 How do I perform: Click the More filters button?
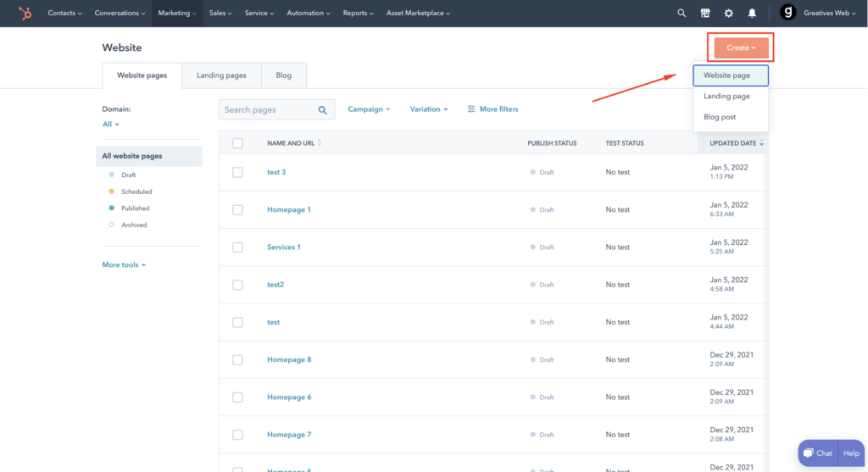coord(492,109)
